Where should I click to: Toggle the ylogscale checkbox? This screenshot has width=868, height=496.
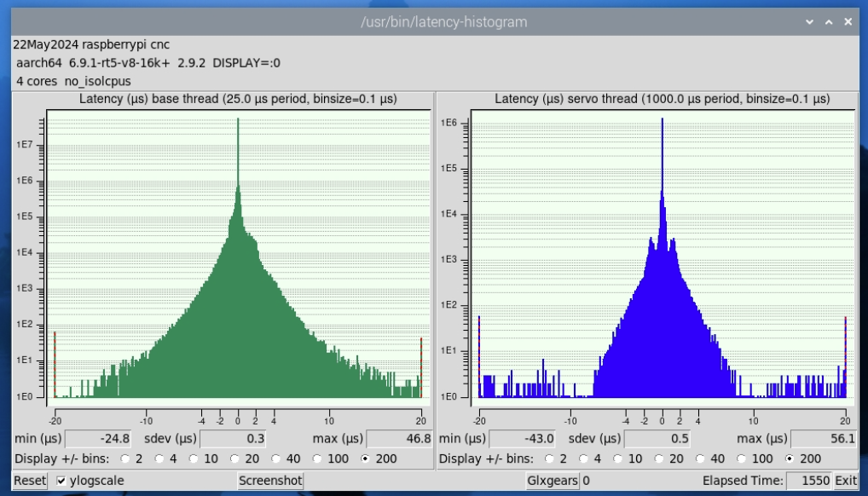61,481
